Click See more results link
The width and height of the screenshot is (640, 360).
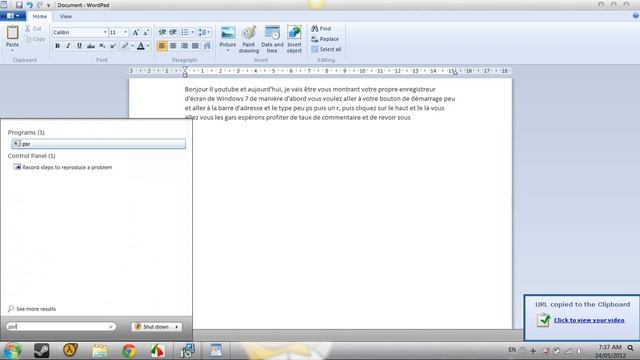(x=32, y=309)
